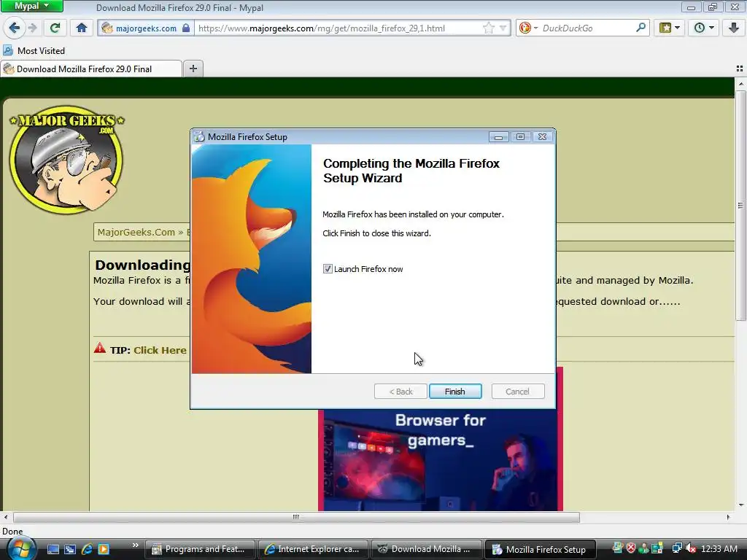Launch Internet Explorer from quick launch
Screen dimensions: 747x560
pos(88,549)
